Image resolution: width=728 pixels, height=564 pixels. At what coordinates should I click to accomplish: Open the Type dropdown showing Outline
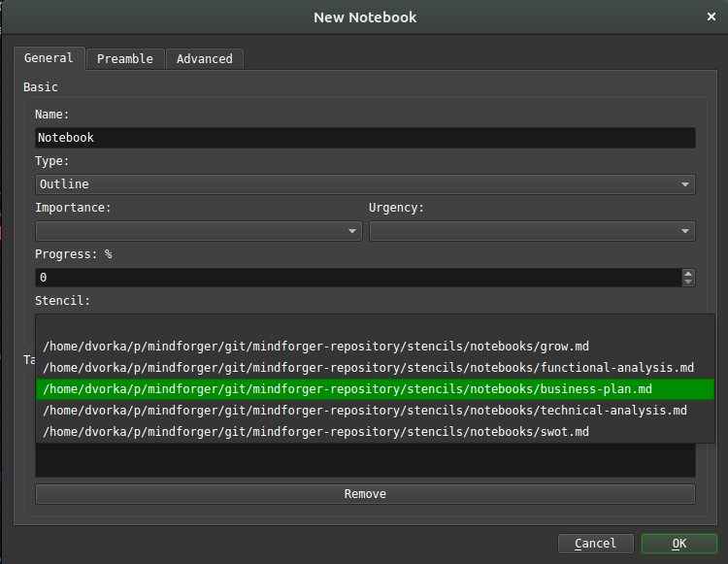pyautogui.click(x=365, y=183)
